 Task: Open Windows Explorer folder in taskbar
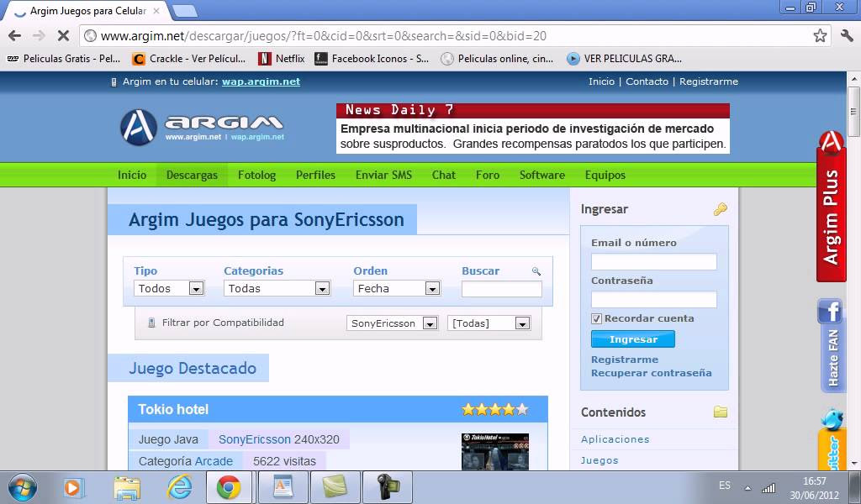127,487
